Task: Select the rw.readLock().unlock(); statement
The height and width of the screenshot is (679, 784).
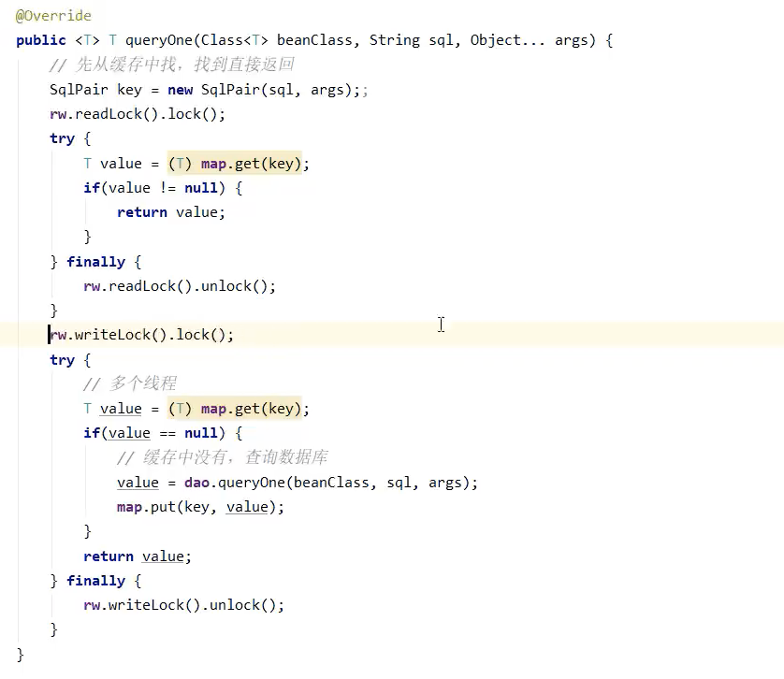Action: tap(180, 286)
